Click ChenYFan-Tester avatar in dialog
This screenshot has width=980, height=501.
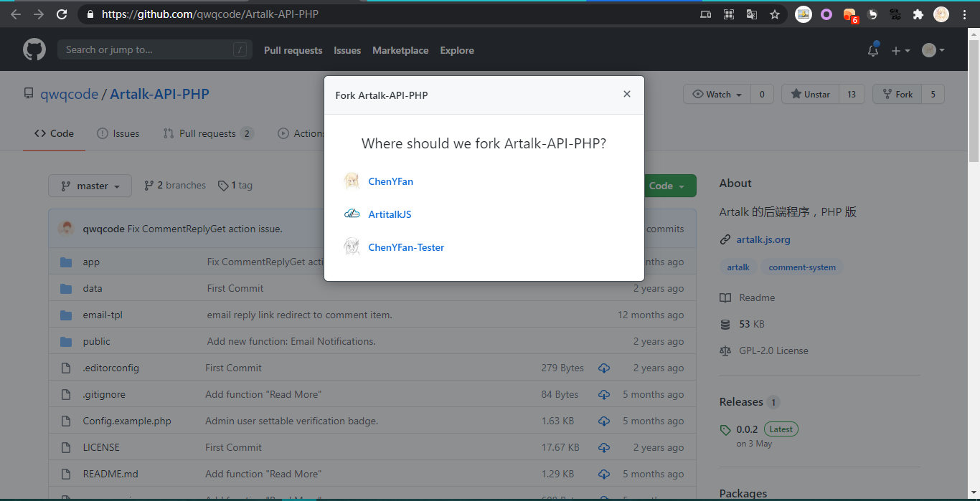coord(352,247)
